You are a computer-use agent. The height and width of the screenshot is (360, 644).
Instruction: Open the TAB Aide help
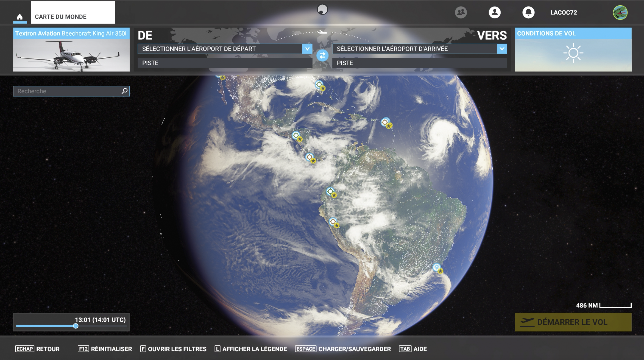(x=413, y=349)
